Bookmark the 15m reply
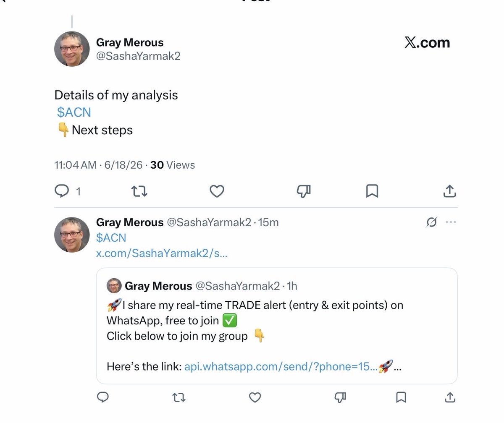 [x=401, y=397]
